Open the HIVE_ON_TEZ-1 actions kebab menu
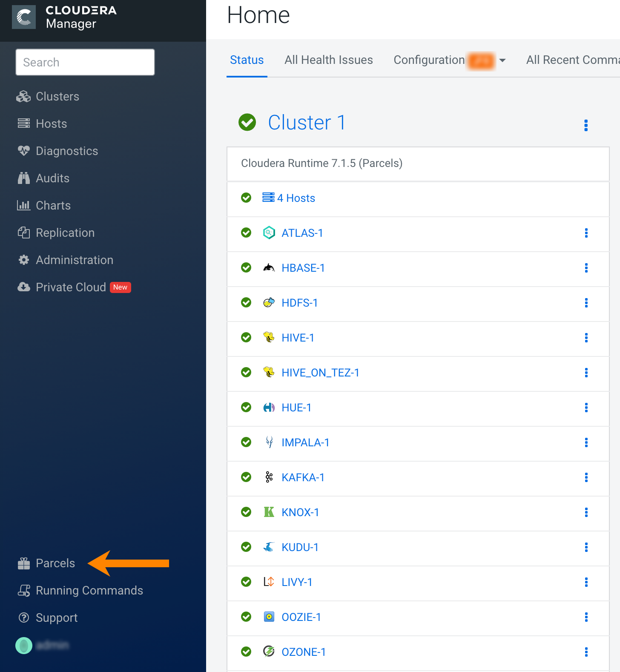620x672 pixels. click(x=586, y=373)
